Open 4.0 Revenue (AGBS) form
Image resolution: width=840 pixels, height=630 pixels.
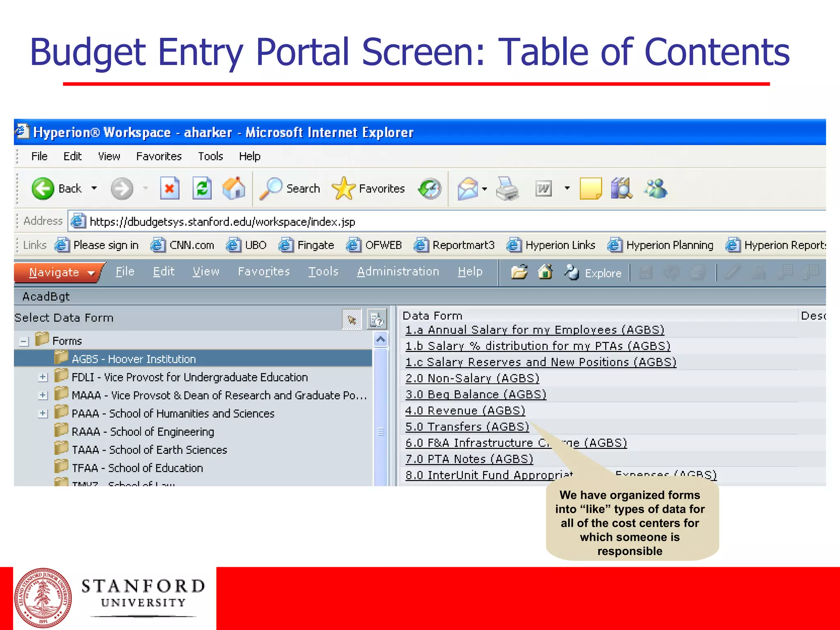click(x=465, y=411)
